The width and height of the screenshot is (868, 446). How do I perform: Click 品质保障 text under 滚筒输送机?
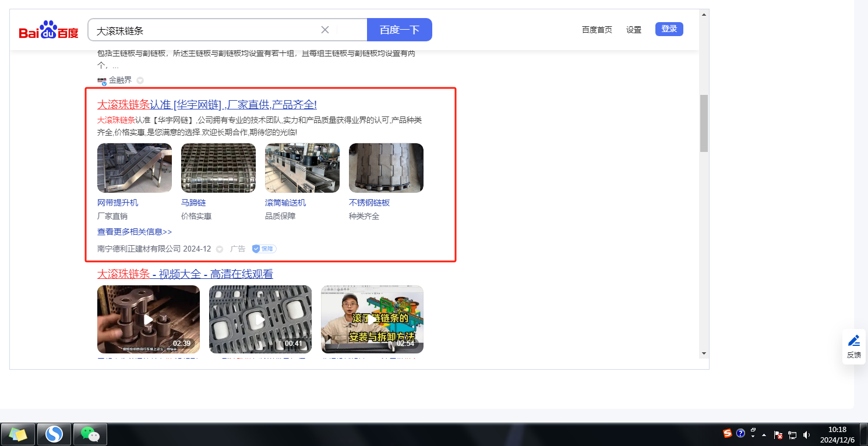(280, 216)
